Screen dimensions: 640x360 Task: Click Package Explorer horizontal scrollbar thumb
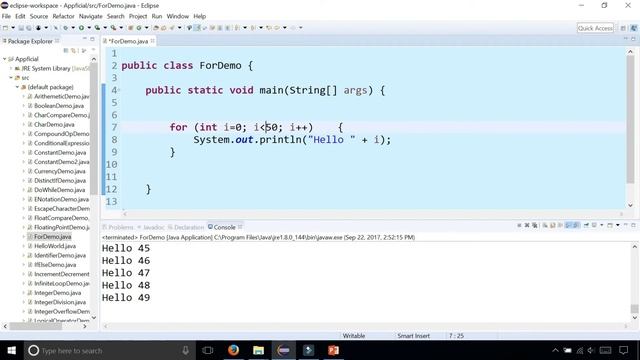click(x=36, y=326)
